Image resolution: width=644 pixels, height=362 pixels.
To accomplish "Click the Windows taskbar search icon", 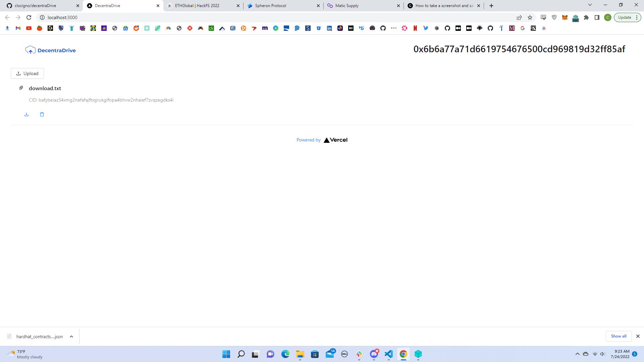I will click(240, 354).
